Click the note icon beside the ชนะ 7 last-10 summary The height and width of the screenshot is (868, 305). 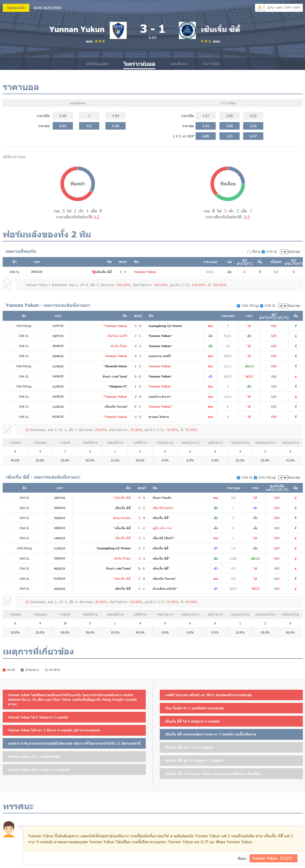(8, 429)
